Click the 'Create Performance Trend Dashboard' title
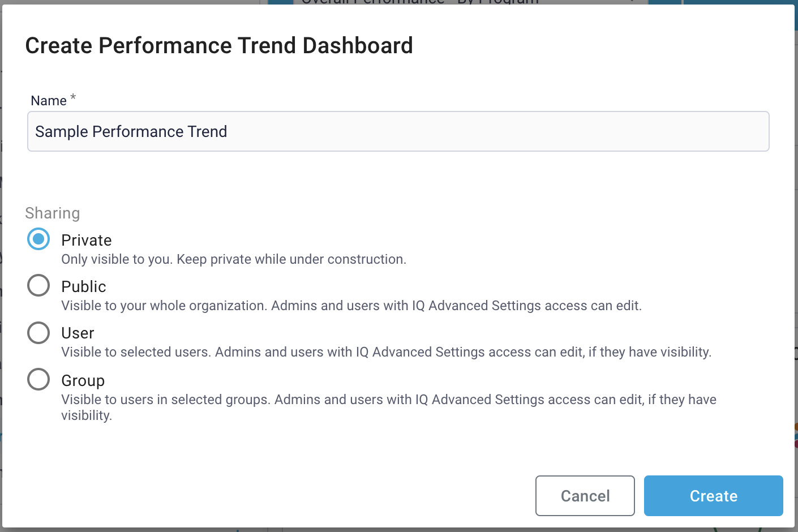The width and height of the screenshot is (798, 532). click(219, 46)
